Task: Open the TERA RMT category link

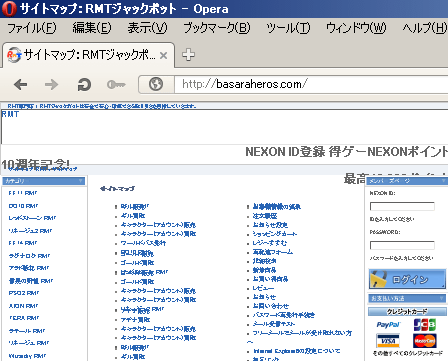Action: click(24, 318)
